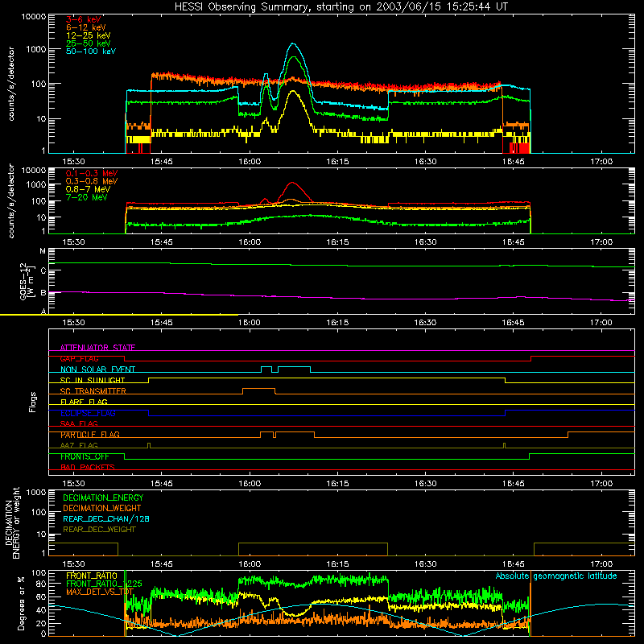644x644 pixels.
Task: Select the SC_IN_SUNLIGHT flag label
Action: pos(93,380)
